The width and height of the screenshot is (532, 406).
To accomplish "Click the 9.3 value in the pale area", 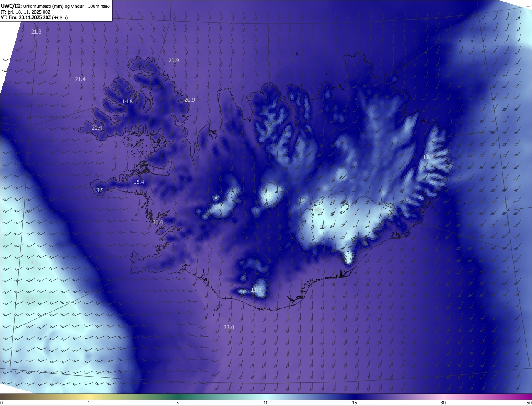I will [34, 263].
